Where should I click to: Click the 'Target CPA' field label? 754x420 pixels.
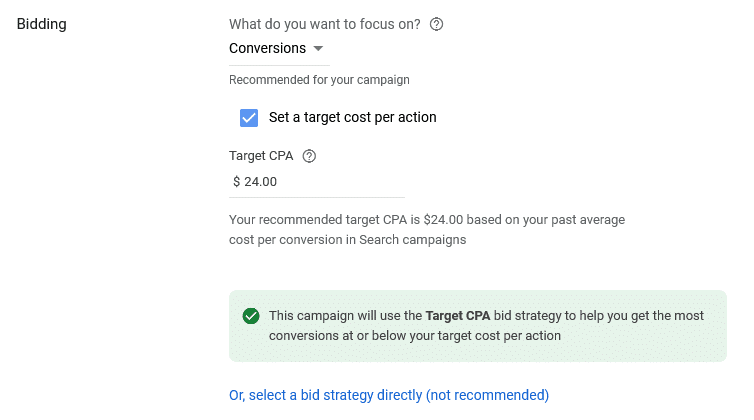262,156
